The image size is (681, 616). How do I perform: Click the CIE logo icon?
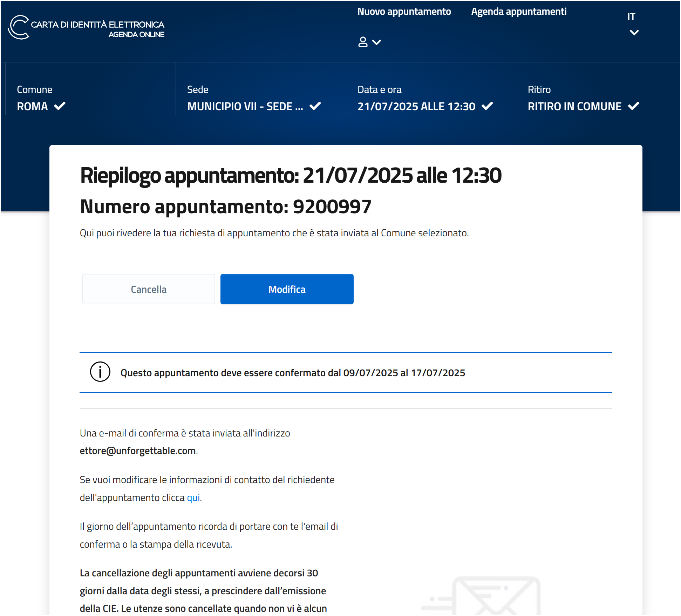18,27
